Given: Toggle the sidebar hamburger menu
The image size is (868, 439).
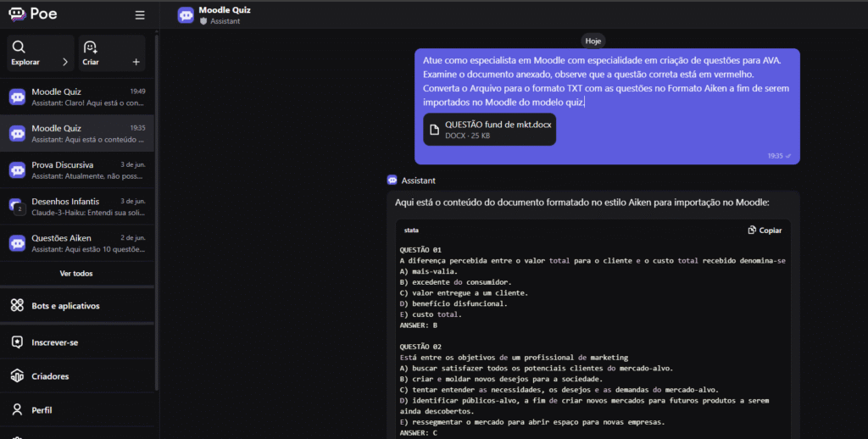Looking at the screenshot, I should click(x=140, y=15).
